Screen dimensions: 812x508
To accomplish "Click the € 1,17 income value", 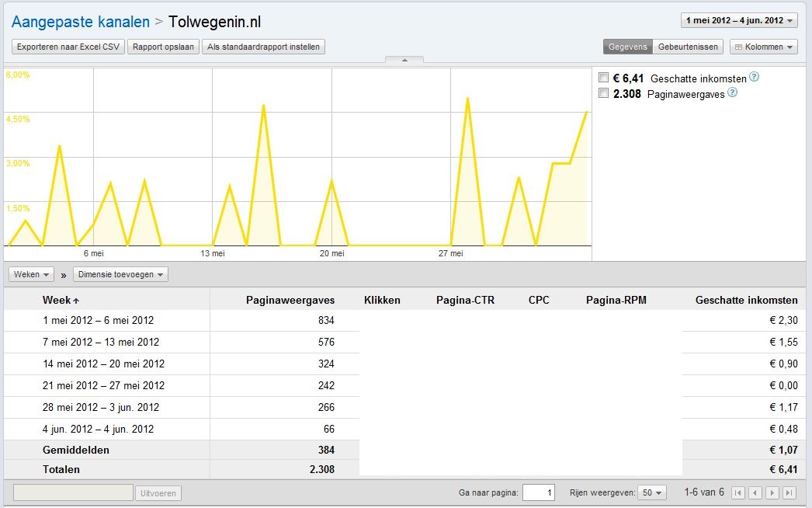I will tap(783, 408).
